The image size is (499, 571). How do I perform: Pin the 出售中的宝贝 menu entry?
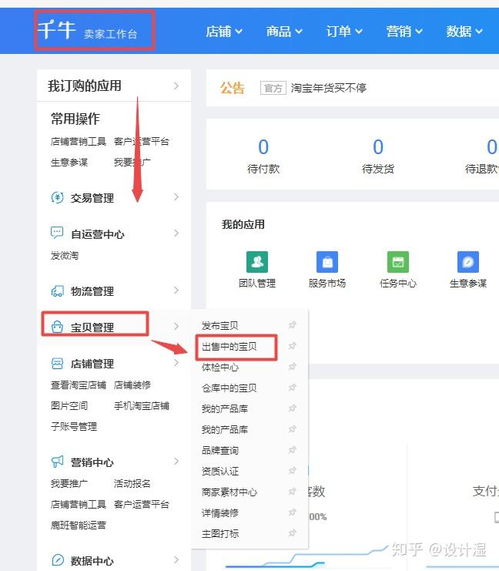(292, 346)
